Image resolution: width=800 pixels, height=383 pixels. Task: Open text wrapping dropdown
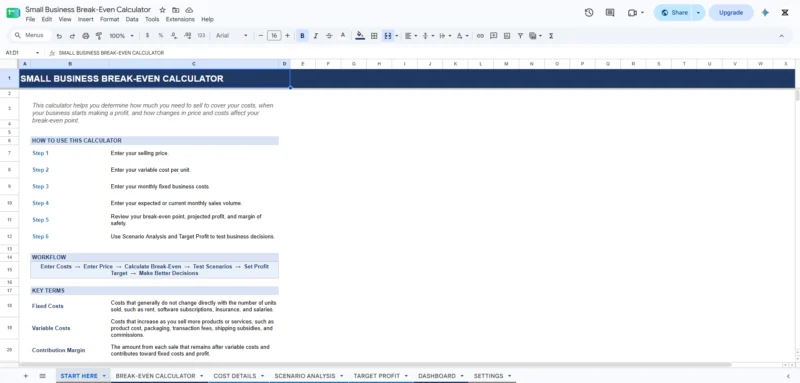point(445,36)
